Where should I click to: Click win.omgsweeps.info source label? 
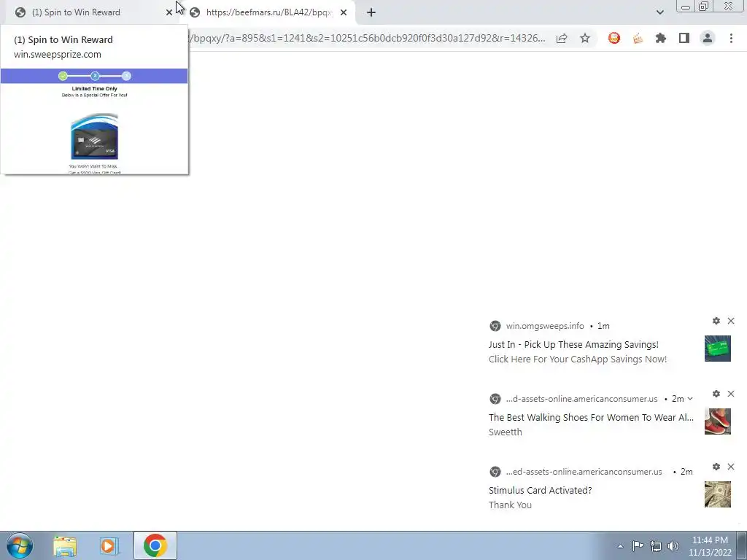click(x=545, y=326)
